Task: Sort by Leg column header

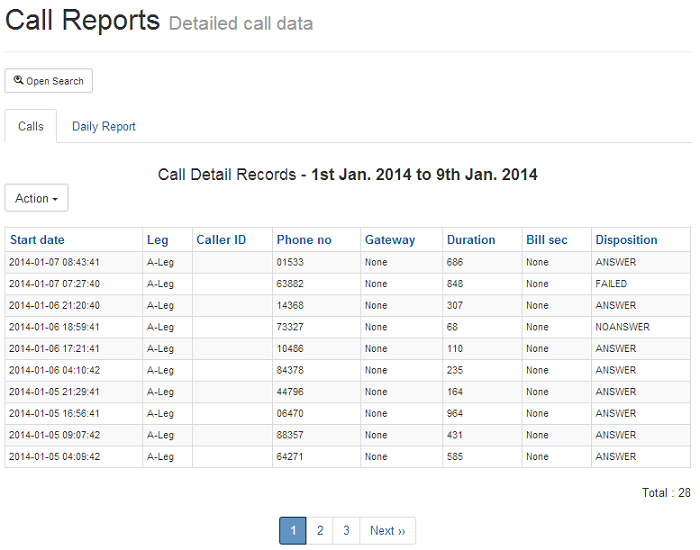Action: pos(158,240)
